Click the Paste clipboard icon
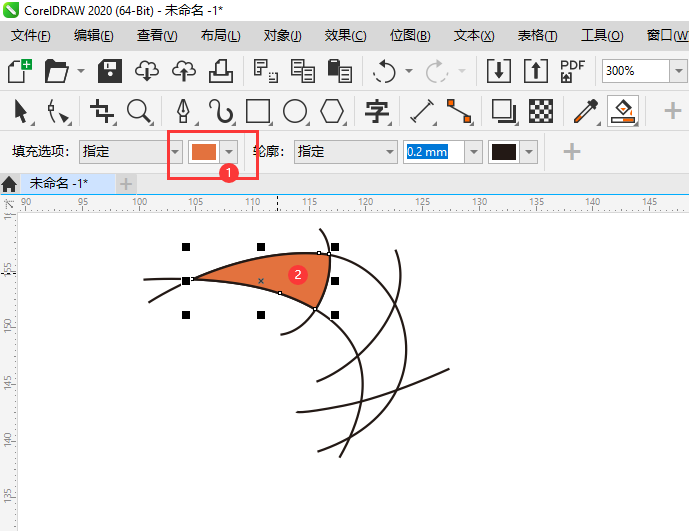Viewport: 689px width, 531px height. pos(340,71)
